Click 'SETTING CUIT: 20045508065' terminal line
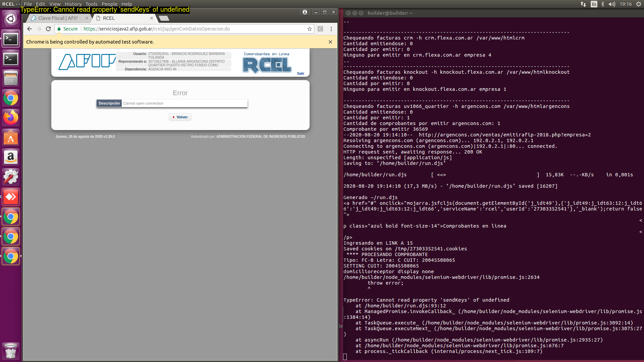 [381, 266]
